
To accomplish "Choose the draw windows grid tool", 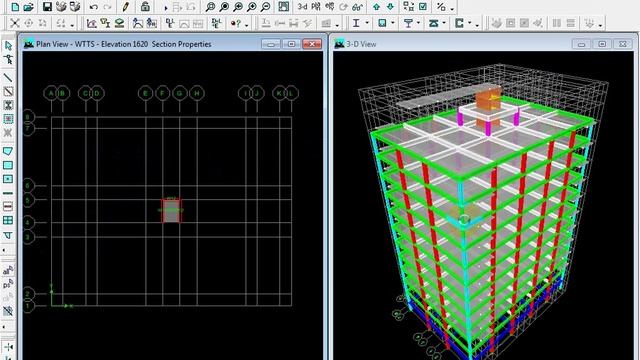I will pyautogui.click(x=8, y=220).
